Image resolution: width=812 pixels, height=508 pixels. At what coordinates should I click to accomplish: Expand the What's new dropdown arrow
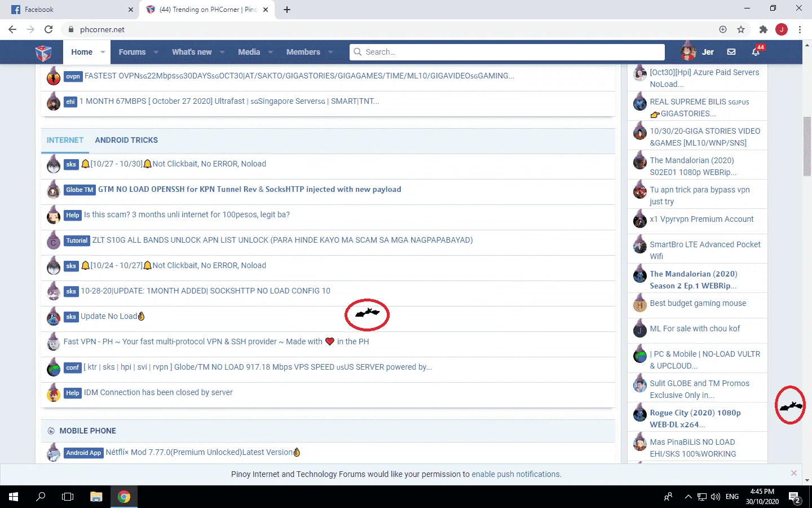(x=222, y=52)
